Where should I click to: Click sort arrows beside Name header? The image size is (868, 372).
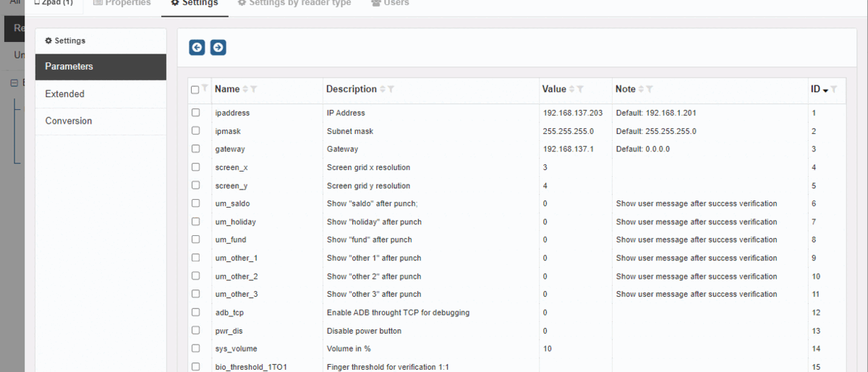coord(245,89)
